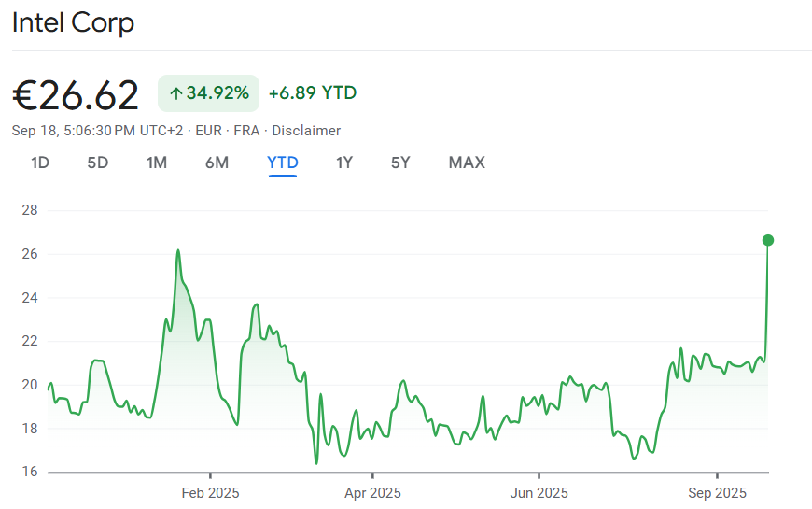Open the Disclaimer link
The image size is (812, 509).
pos(306,131)
